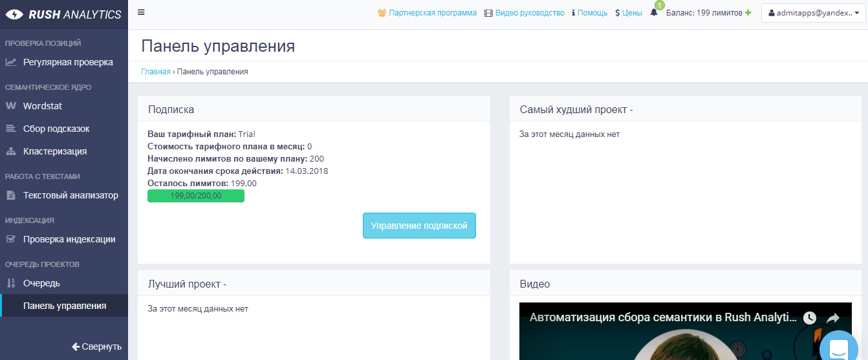The image size is (868, 360).
Task: Click Помощь link
Action: pyautogui.click(x=592, y=12)
